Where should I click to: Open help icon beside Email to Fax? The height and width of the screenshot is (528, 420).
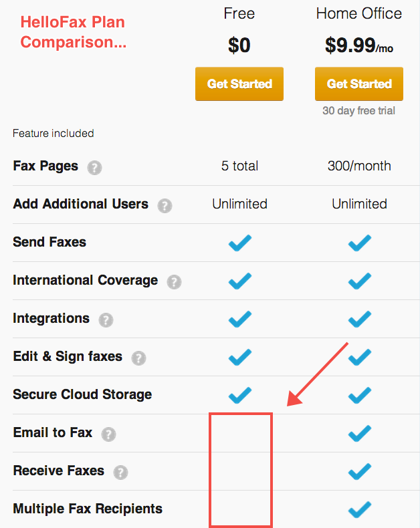pyautogui.click(x=108, y=434)
